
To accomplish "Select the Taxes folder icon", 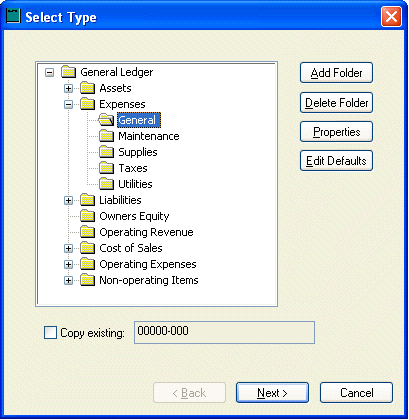I will [107, 168].
